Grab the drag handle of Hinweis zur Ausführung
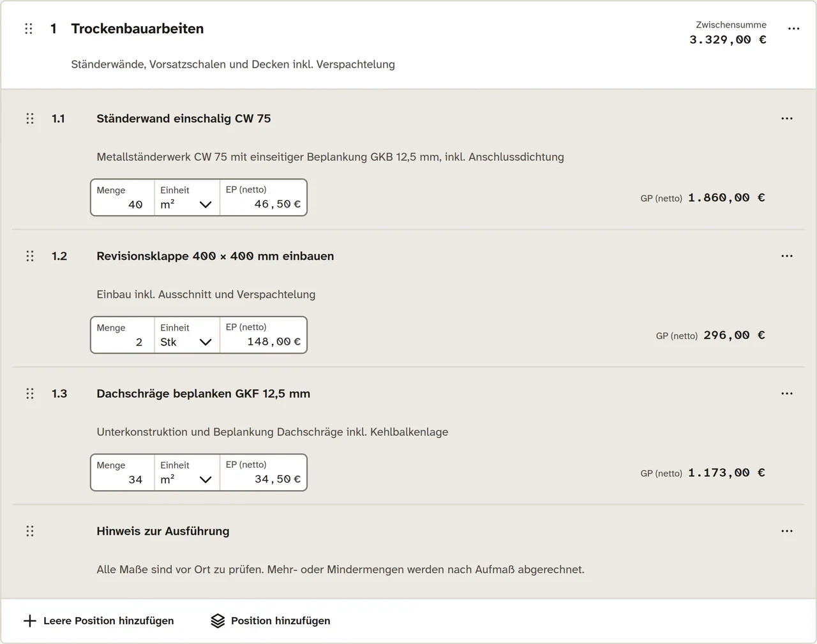This screenshot has height=644, width=817. [30, 531]
